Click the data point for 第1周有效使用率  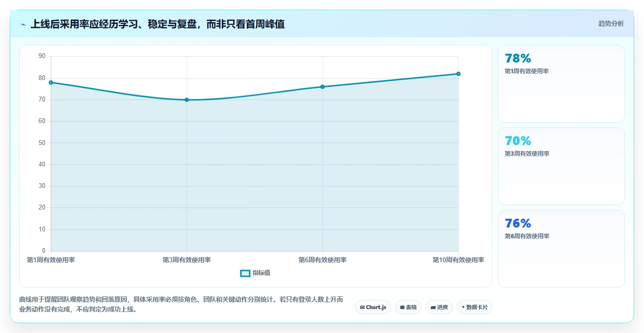[x=51, y=83]
